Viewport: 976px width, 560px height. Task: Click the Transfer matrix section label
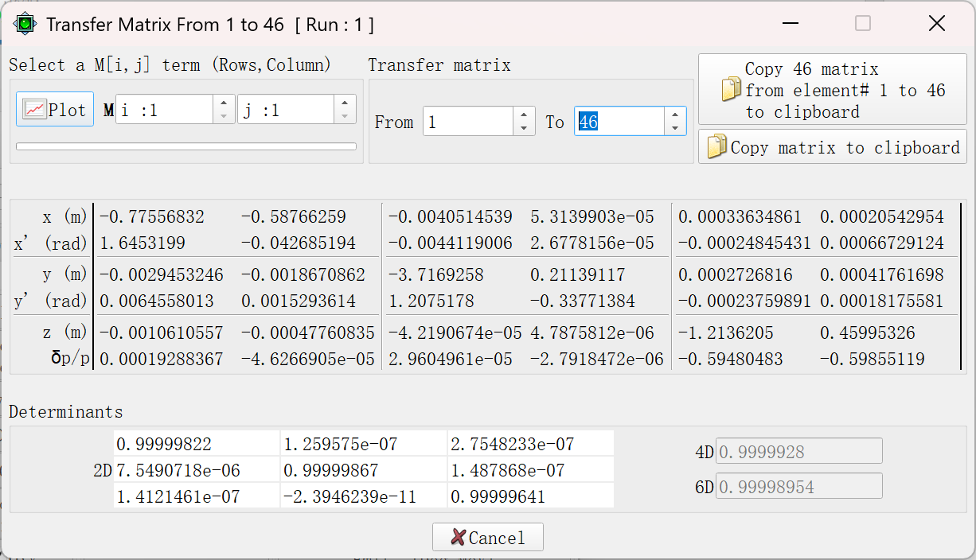pos(439,64)
